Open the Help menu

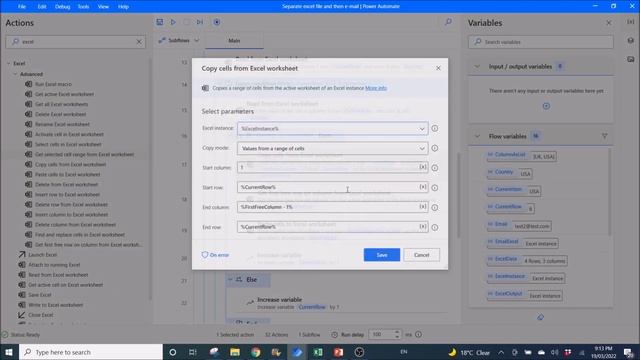point(123,7)
